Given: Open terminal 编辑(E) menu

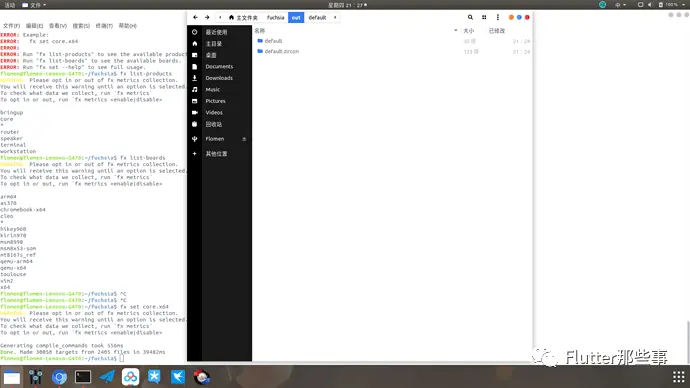Looking at the screenshot, I should (x=34, y=26).
